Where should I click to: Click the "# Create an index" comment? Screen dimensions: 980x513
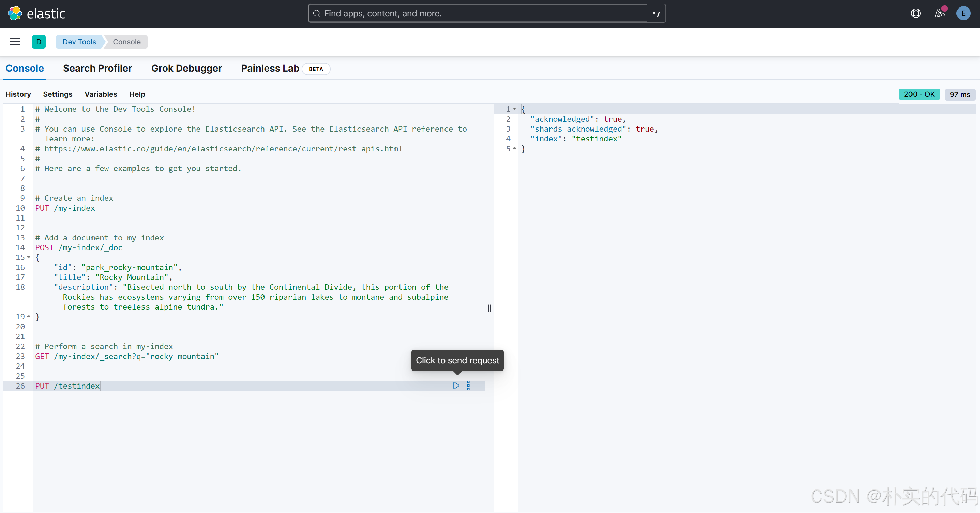pyautogui.click(x=74, y=198)
